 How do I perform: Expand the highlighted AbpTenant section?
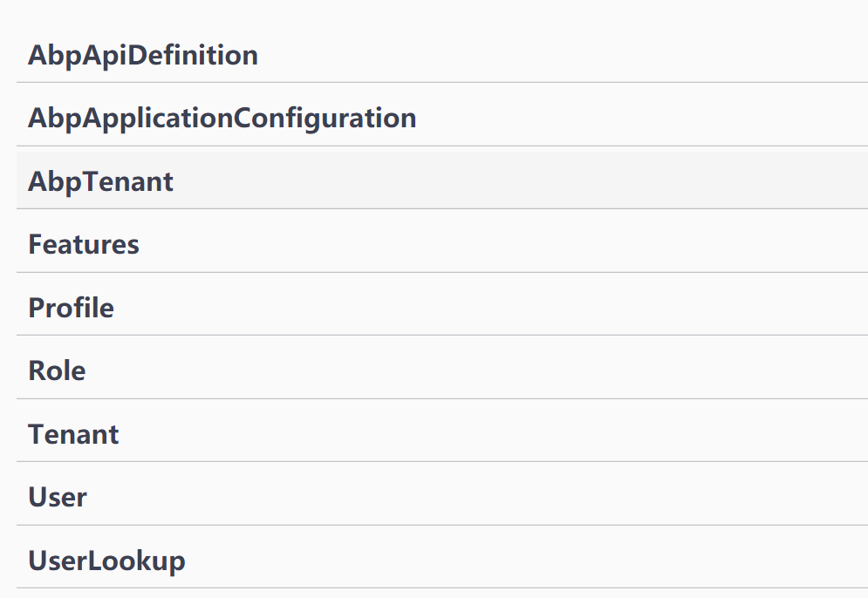[442, 181]
